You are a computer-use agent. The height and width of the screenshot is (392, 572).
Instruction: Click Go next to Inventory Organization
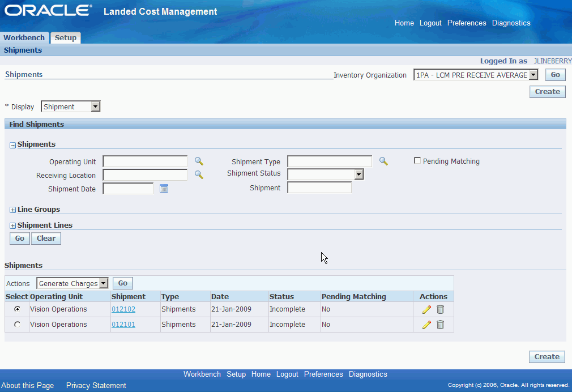pyautogui.click(x=555, y=74)
